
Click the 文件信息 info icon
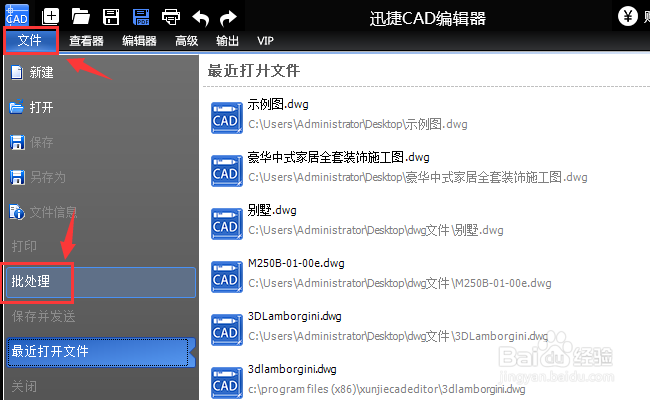point(17,212)
